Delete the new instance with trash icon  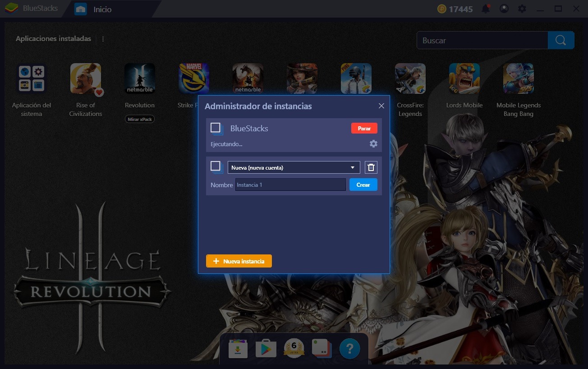click(x=371, y=167)
